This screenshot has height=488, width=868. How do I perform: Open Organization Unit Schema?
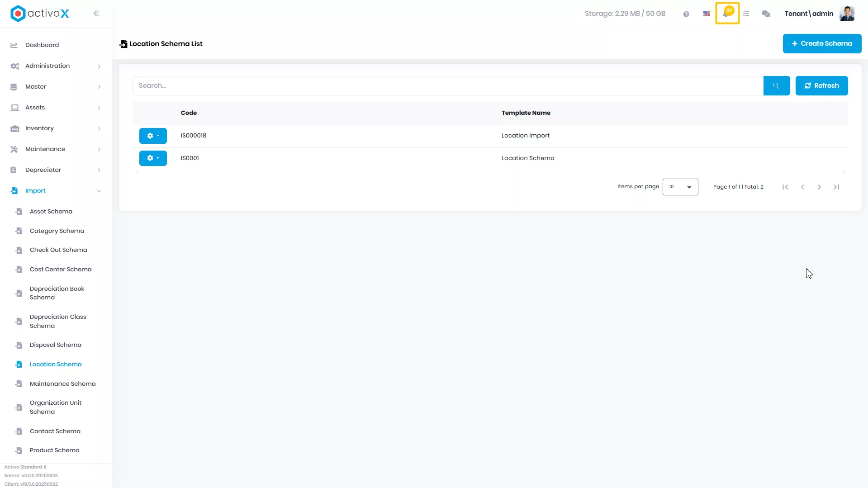click(x=55, y=407)
